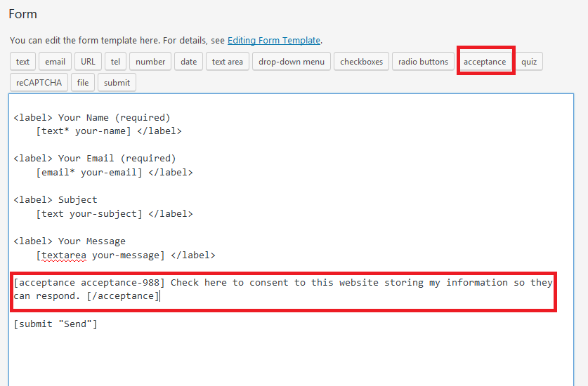Viewport: 588px width, 386px height.
Task: Add a number field tag
Action: [x=150, y=62]
